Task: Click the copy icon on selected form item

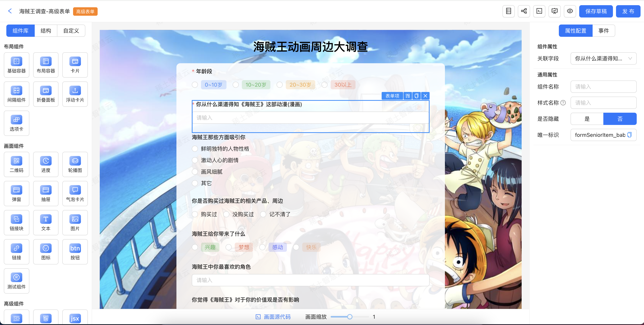Action: (417, 96)
